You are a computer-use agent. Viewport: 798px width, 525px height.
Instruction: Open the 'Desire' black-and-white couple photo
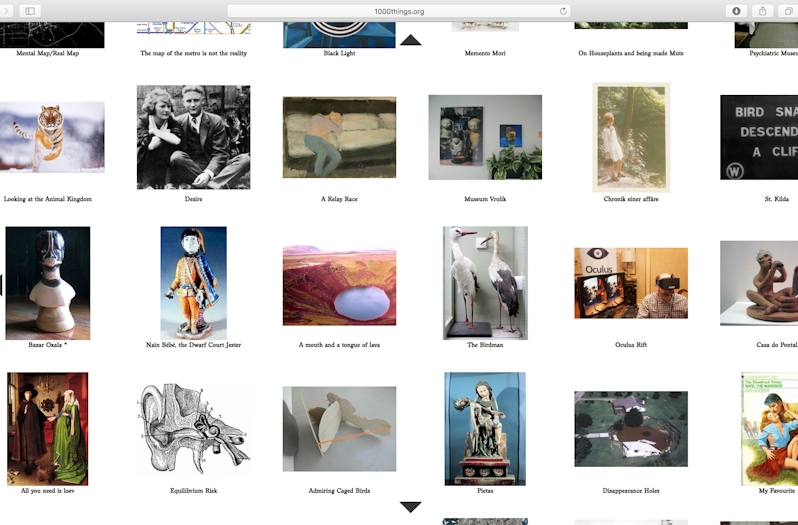tap(193, 137)
